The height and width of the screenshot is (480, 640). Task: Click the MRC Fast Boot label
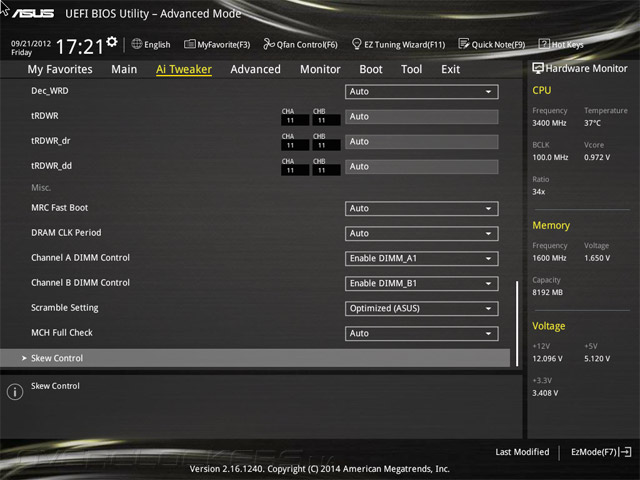(60, 208)
